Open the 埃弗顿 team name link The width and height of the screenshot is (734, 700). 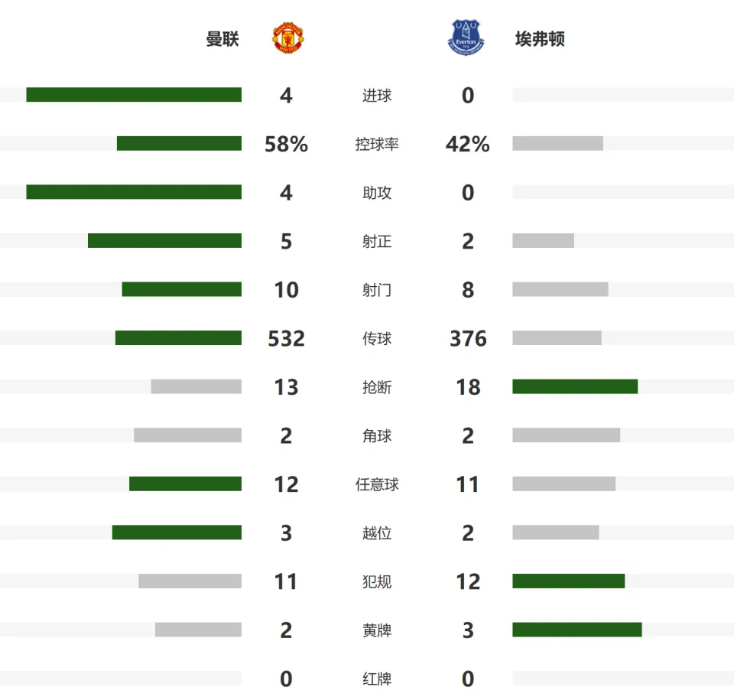(540, 39)
